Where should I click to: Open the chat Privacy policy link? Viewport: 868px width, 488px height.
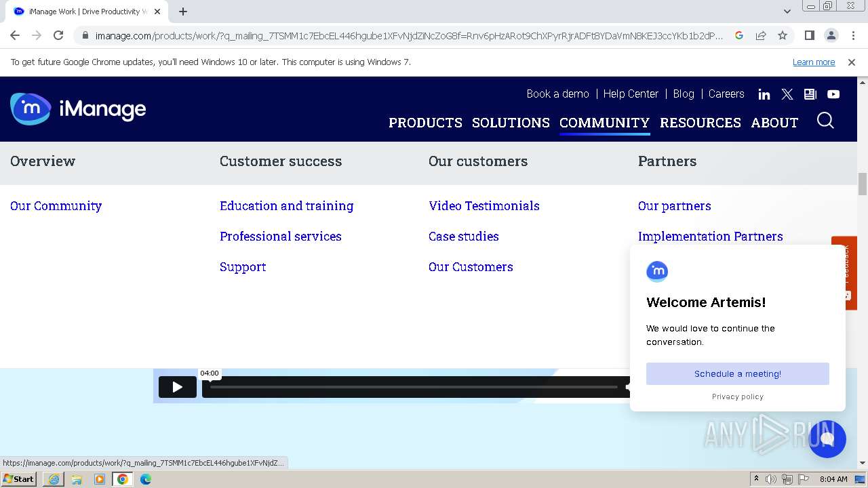tap(738, 396)
